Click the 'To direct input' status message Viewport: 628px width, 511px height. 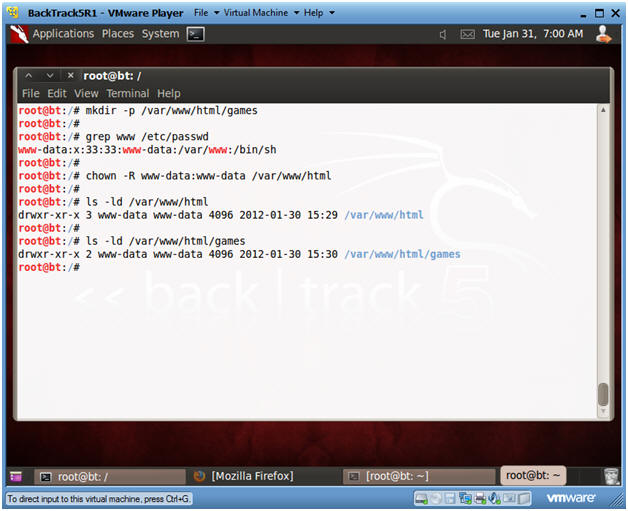pos(99,499)
